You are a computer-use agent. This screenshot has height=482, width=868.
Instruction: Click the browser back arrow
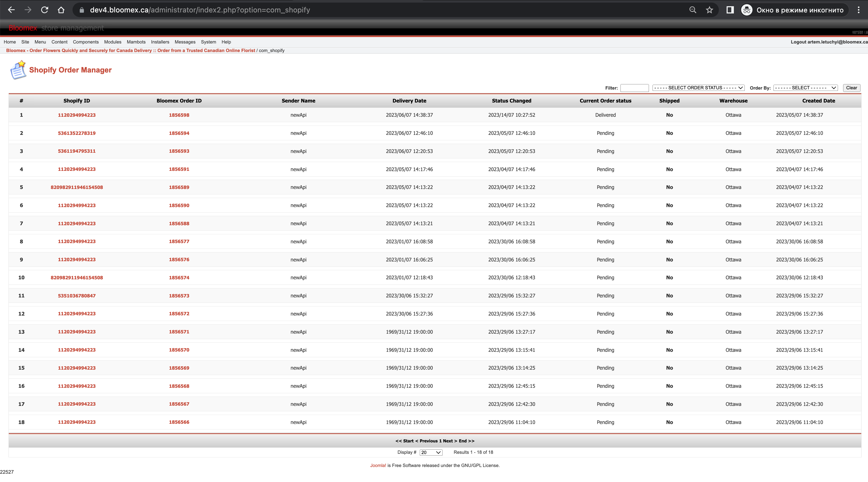click(x=11, y=10)
